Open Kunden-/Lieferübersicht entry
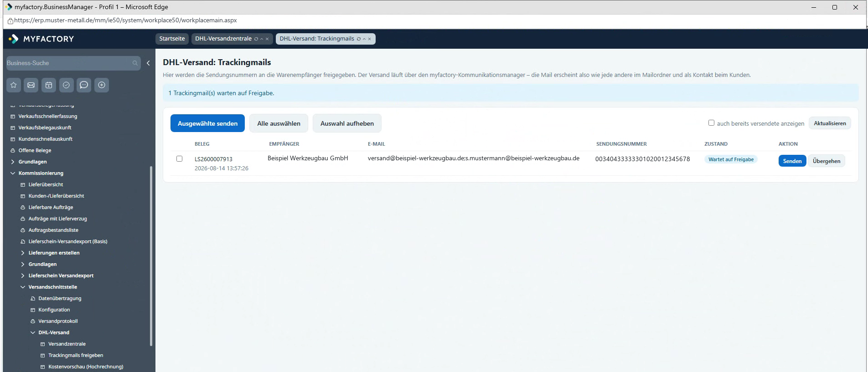Screen dimensions: 868x372 pyautogui.click(x=56, y=196)
